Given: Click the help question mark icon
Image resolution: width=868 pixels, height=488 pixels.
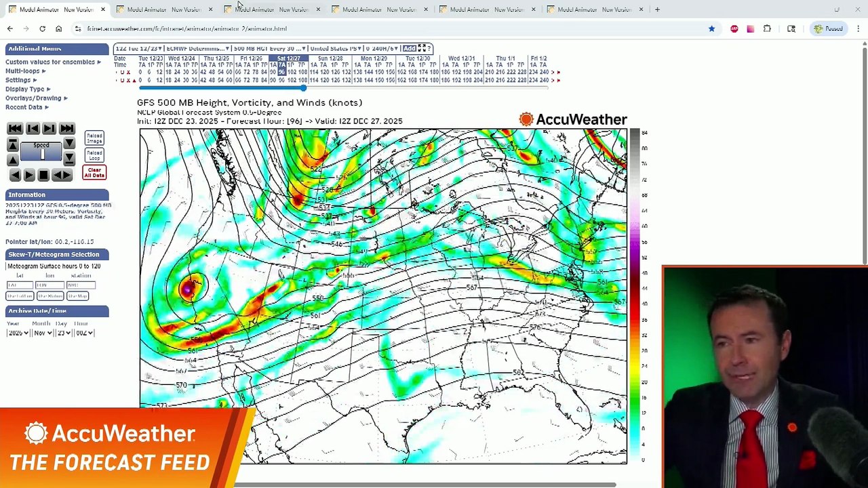Looking at the screenshot, I should click(429, 48).
